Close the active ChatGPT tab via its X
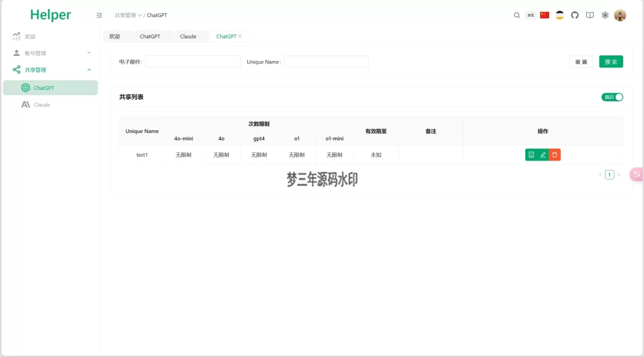 tap(240, 36)
